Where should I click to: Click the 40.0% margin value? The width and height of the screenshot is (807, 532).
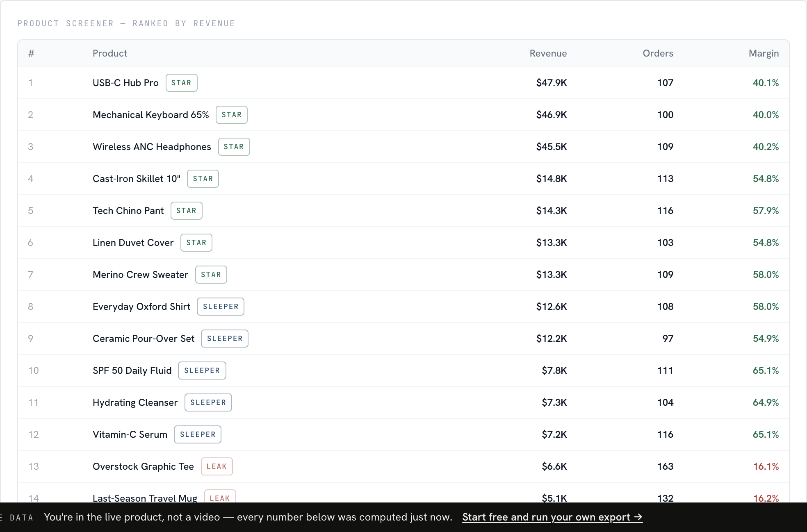pyautogui.click(x=766, y=115)
